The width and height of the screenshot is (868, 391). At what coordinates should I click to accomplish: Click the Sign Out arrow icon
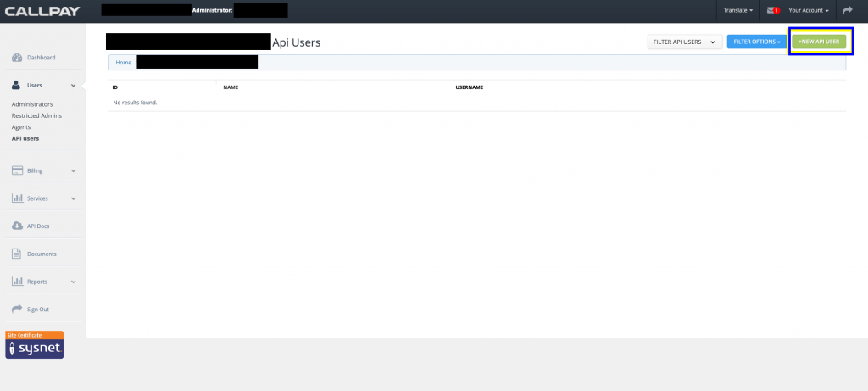[17, 309]
